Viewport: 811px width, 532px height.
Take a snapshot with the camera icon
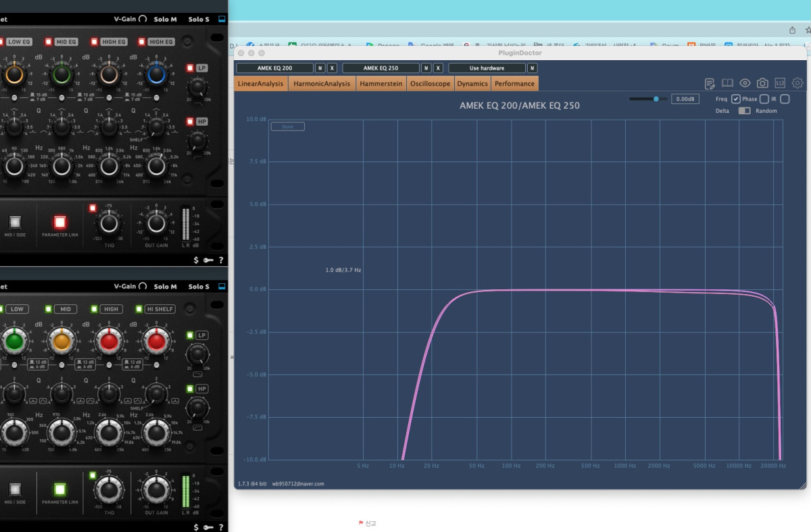click(x=762, y=83)
